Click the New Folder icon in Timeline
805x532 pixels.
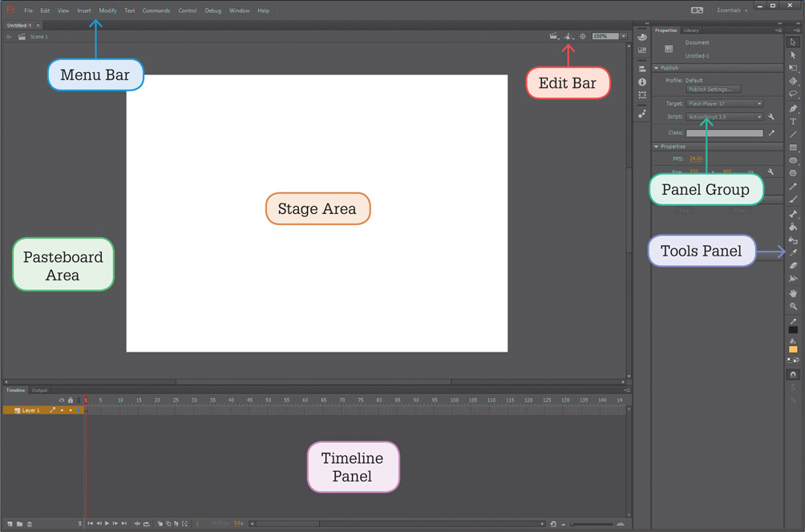click(x=19, y=524)
